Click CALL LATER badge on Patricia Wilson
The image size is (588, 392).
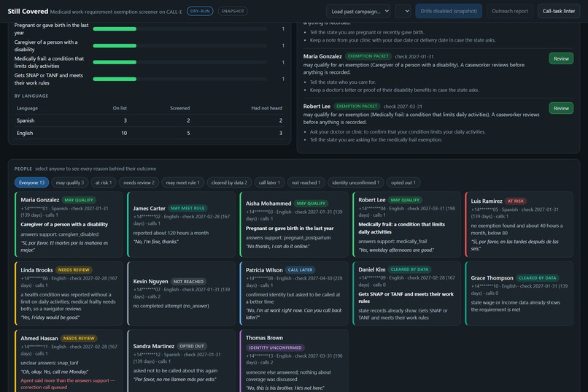(300, 269)
